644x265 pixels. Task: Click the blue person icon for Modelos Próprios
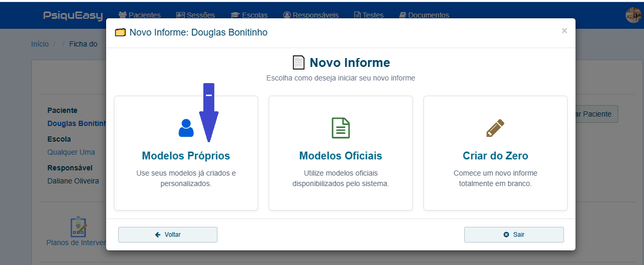pyautogui.click(x=186, y=128)
